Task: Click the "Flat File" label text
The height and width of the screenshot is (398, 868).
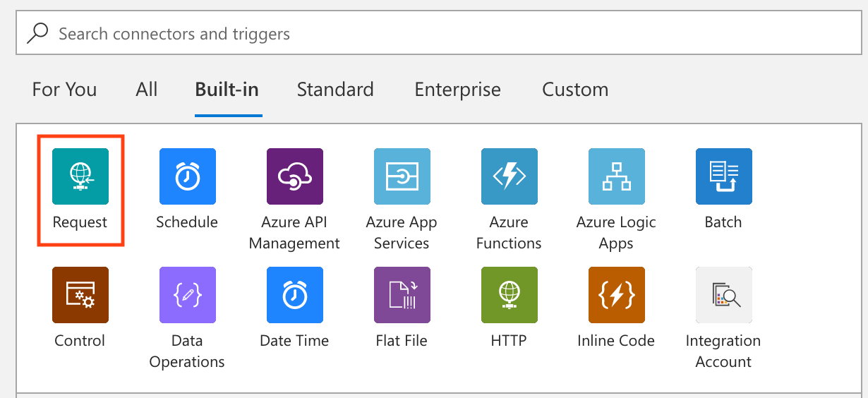Action: [402, 341]
